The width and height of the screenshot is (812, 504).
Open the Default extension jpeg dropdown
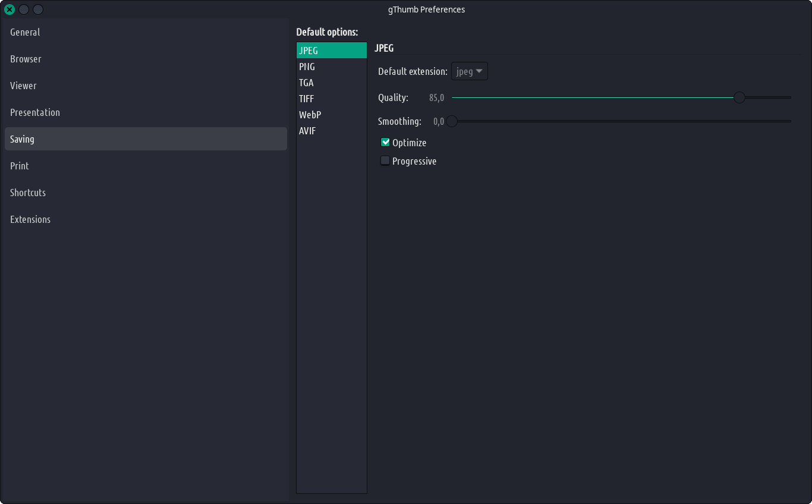[470, 71]
